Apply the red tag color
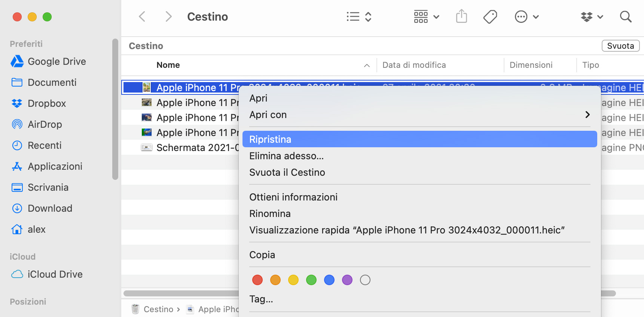This screenshot has width=644, height=317. coord(257,280)
